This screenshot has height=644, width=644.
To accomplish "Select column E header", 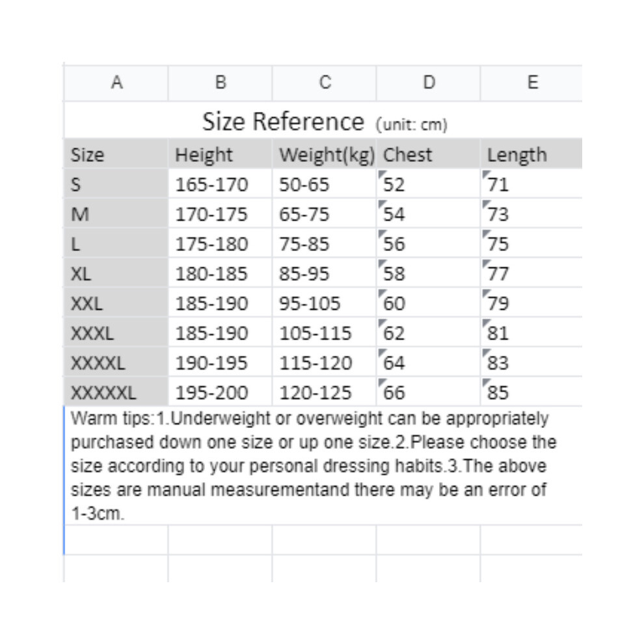I will coord(531,83).
